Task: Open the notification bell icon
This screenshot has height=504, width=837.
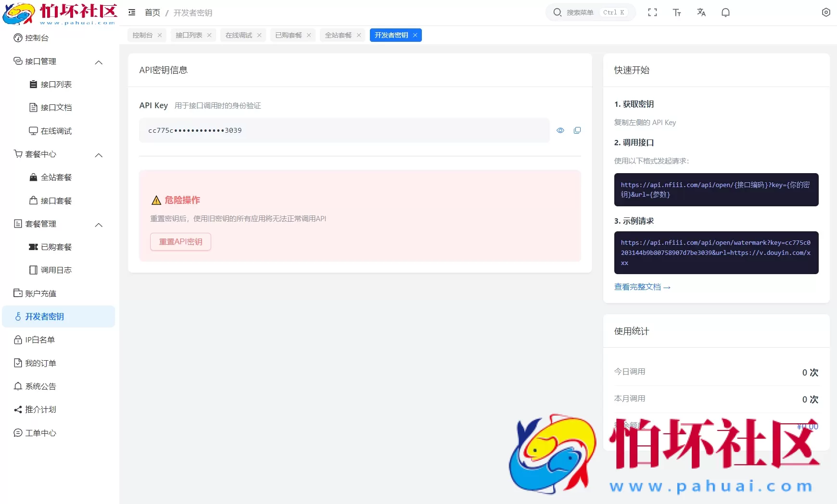Action: click(x=725, y=12)
